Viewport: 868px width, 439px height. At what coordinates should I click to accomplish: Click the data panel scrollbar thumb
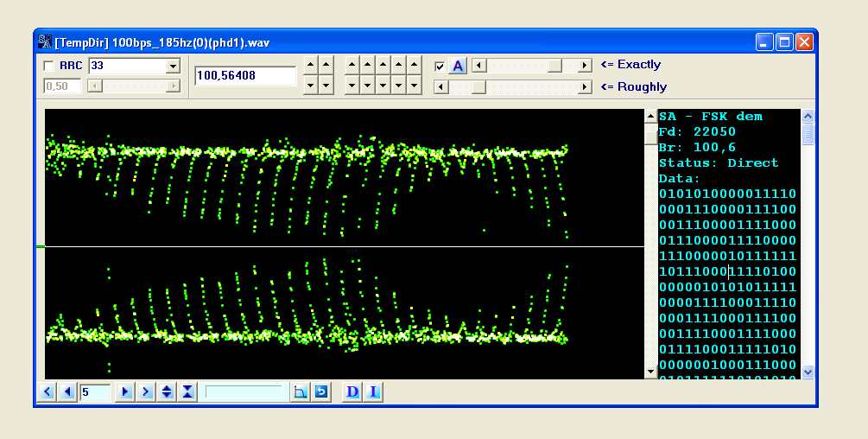tap(808, 134)
